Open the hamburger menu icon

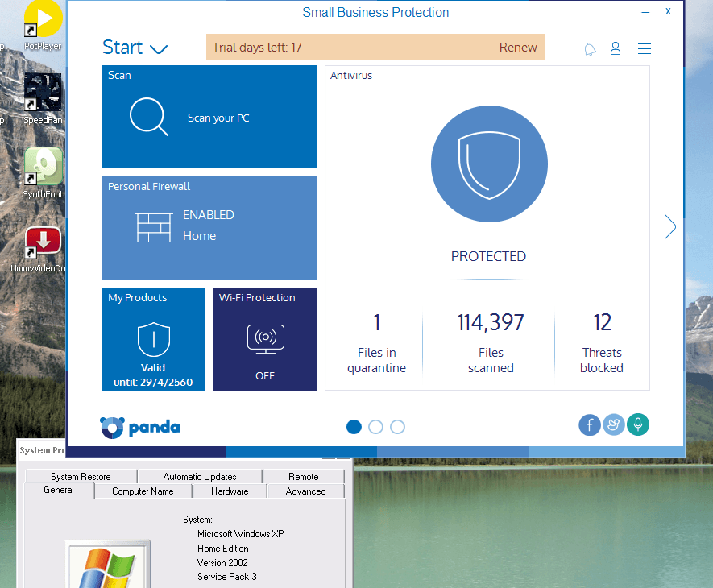(644, 48)
